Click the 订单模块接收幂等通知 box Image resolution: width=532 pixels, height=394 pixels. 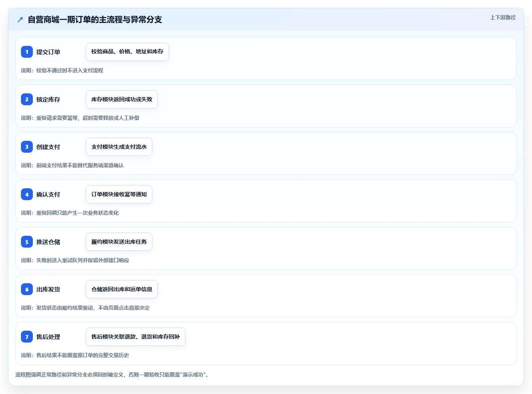tap(119, 194)
